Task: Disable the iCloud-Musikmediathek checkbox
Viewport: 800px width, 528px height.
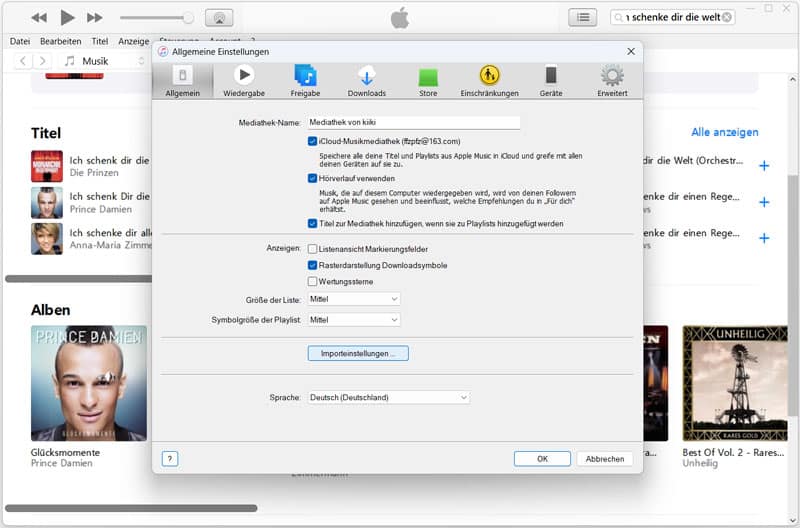Action: tap(313, 142)
